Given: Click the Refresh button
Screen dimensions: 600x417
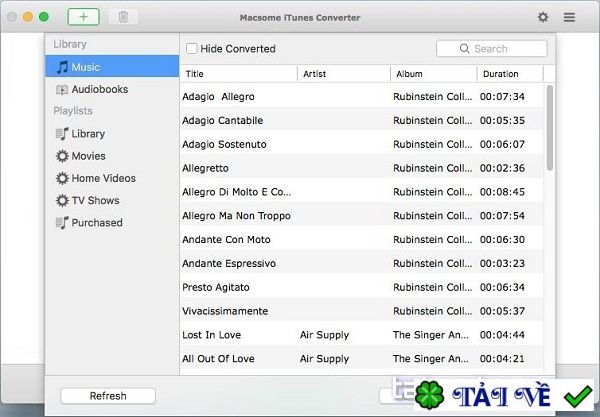Looking at the screenshot, I should [x=108, y=396].
